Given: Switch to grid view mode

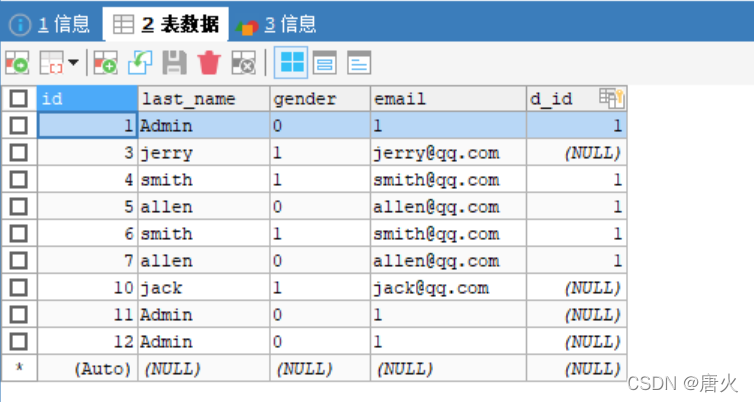Looking at the screenshot, I should [291, 63].
